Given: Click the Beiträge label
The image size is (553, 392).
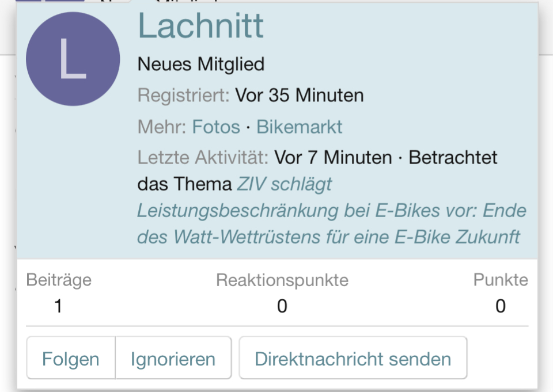Looking at the screenshot, I should point(59,280).
